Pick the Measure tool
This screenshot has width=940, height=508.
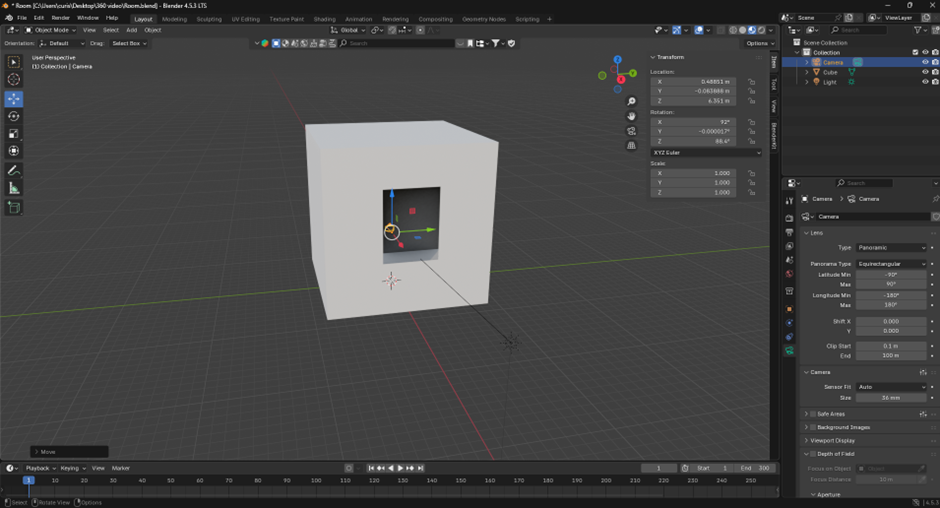14,188
